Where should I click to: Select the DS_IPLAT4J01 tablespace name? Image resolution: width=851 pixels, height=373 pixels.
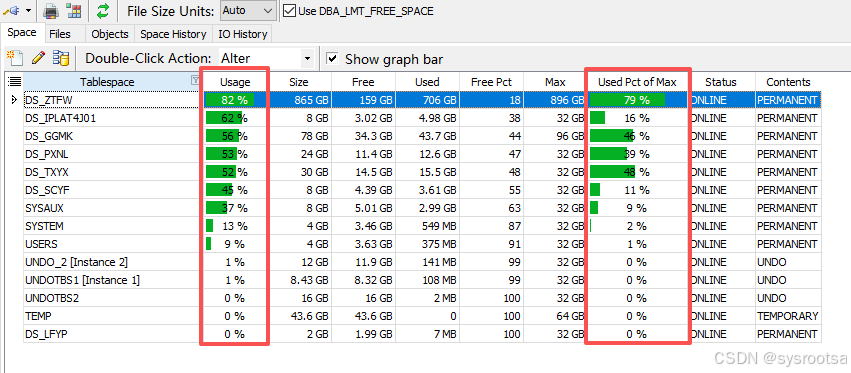click(61, 118)
